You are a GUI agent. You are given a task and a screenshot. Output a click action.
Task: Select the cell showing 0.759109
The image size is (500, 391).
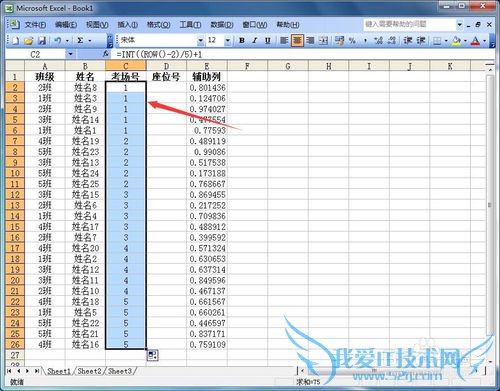[207, 344]
